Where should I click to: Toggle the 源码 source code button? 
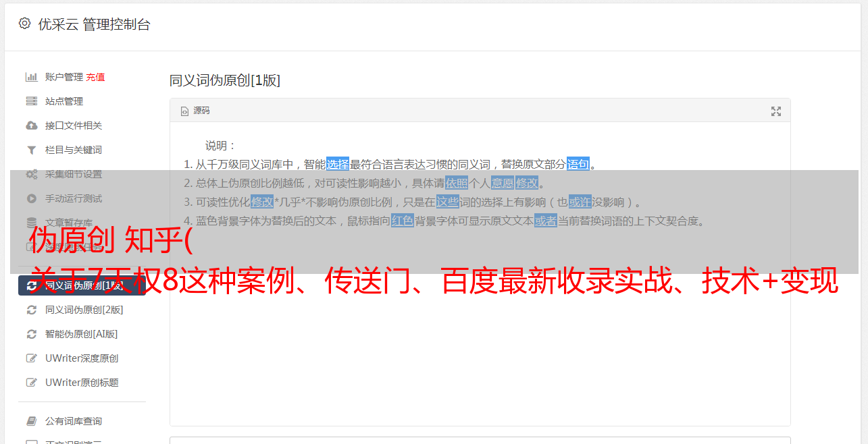pyautogui.click(x=195, y=111)
